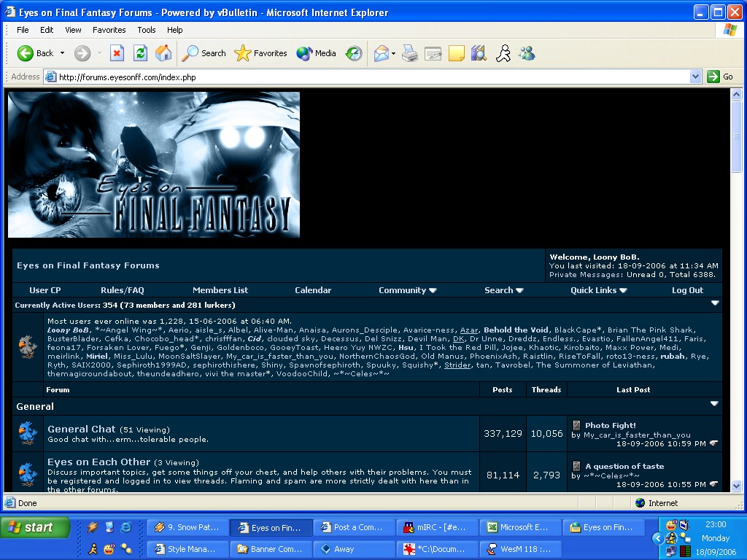Click the Eyes on Final Fantasy banner
Image resolution: width=747 pixels, height=560 pixels.
click(x=154, y=165)
